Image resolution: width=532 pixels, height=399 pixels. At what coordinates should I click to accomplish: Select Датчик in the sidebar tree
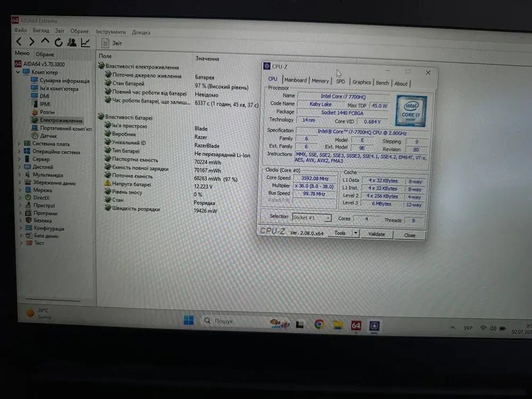[48, 136]
